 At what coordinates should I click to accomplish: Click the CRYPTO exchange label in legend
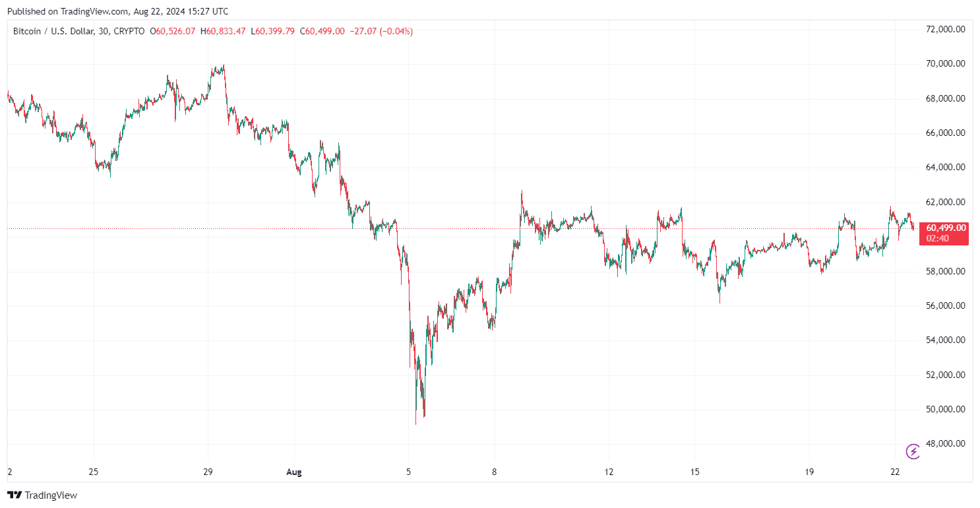(x=130, y=31)
